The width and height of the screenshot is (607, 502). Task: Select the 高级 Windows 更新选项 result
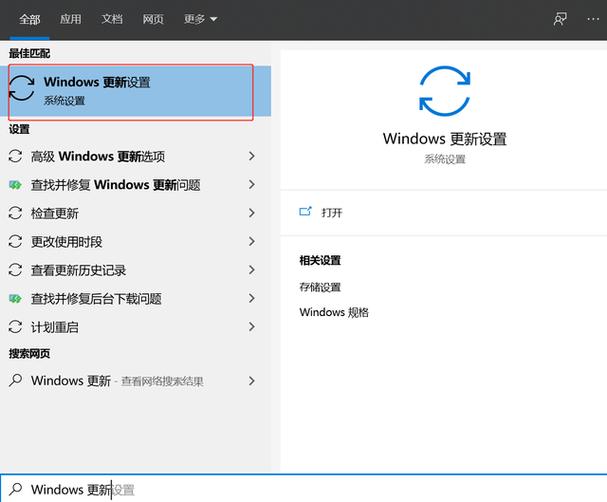[135, 156]
